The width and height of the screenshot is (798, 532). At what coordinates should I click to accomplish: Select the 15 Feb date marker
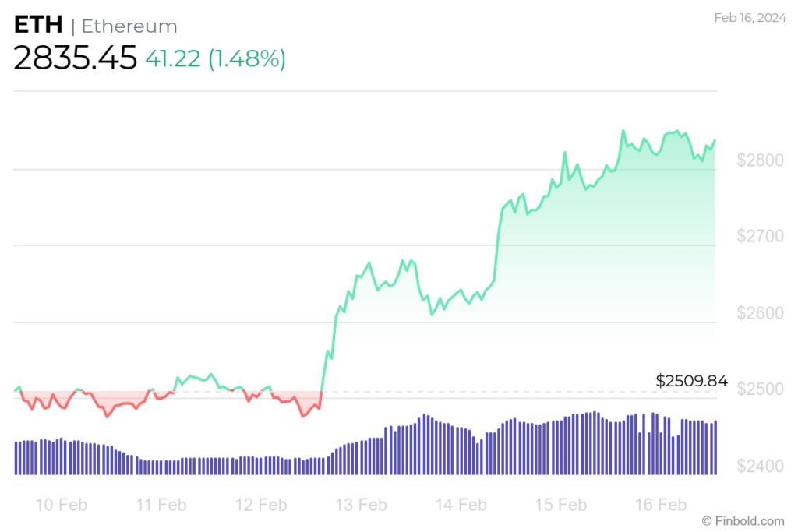(x=561, y=505)
